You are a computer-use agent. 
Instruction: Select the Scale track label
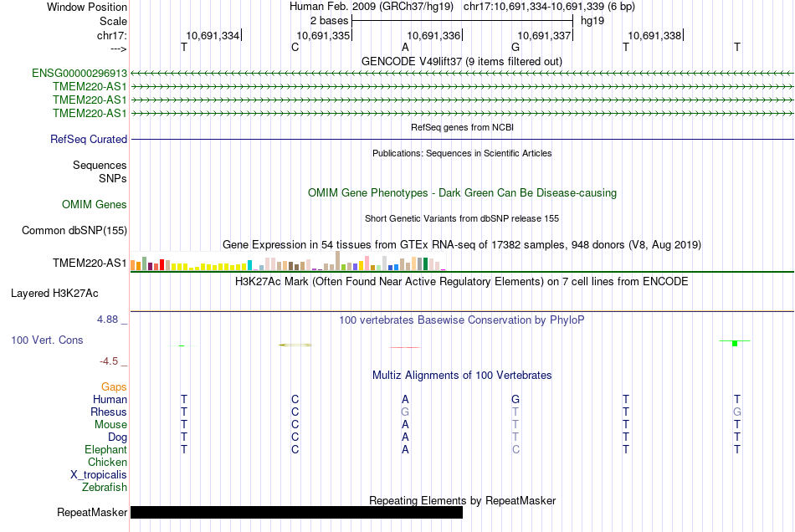(113, 21)
